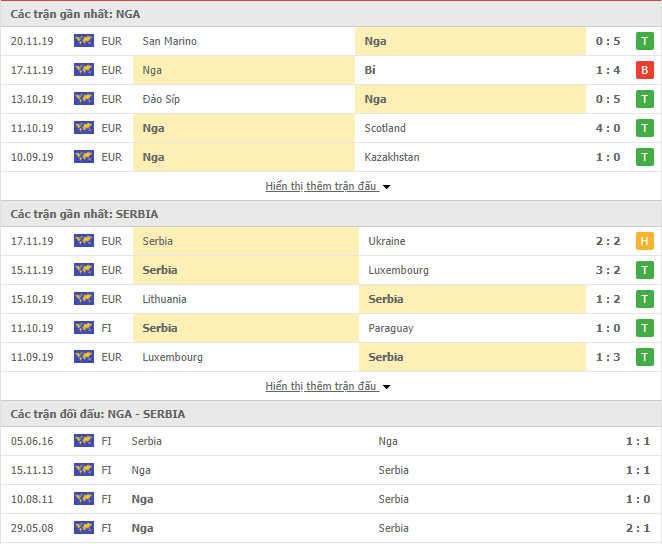Viewport: 662px width, 544px height.
Task: Open the Scotland team link
Action: (x=386, y=128)
